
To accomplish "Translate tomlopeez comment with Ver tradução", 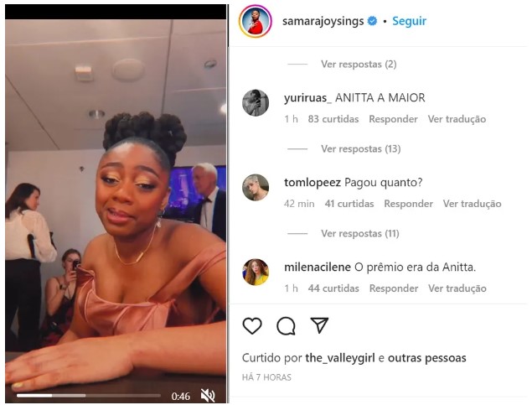I will tap(472, 204).
